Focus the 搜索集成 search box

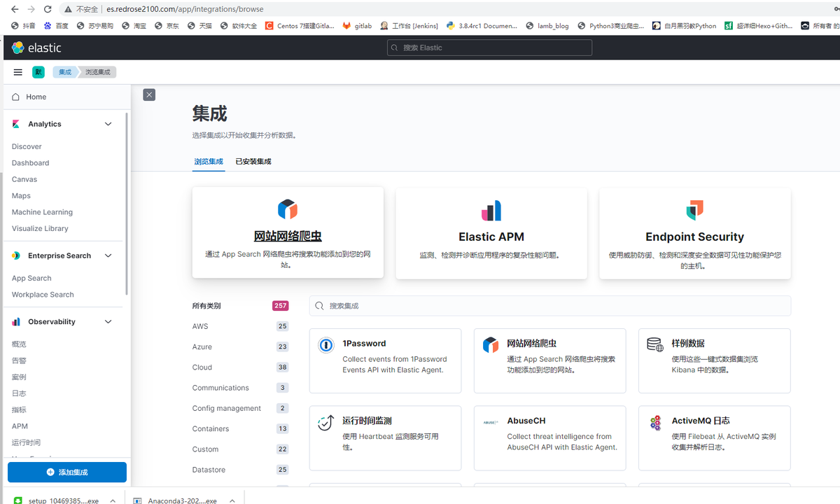550,306
